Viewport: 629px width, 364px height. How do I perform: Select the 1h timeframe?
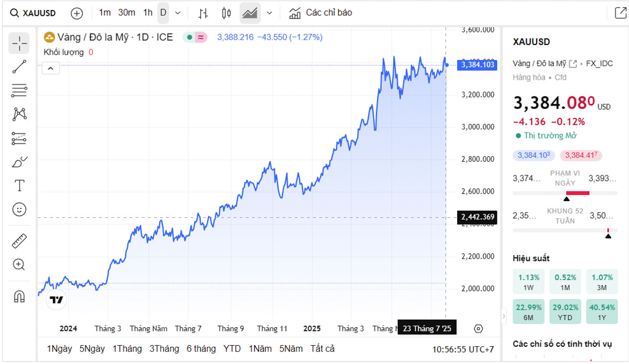[x=148, y=13]
